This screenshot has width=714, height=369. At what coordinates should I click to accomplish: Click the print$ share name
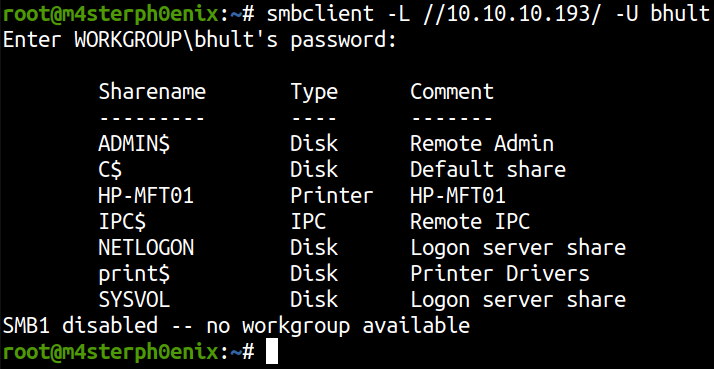(x=134, y=274)
